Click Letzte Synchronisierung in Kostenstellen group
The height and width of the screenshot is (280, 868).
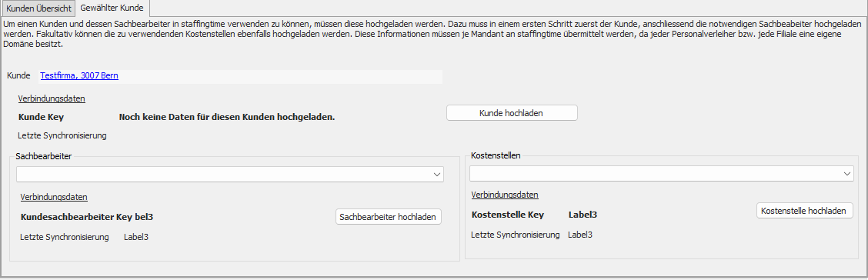[516, 235]
